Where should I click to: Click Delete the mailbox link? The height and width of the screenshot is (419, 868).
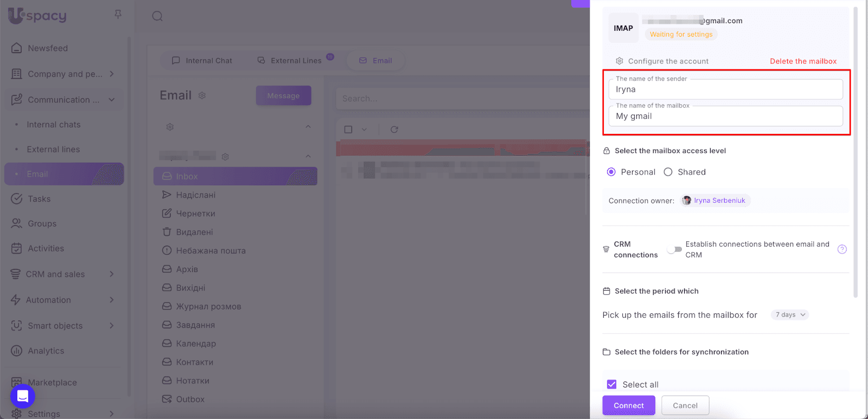coord(803,61)
